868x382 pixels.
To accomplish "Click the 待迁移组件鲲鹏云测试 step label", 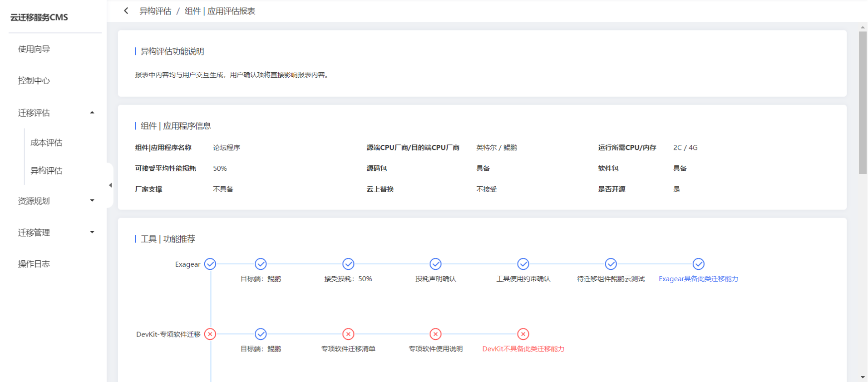I will [611, 279].
